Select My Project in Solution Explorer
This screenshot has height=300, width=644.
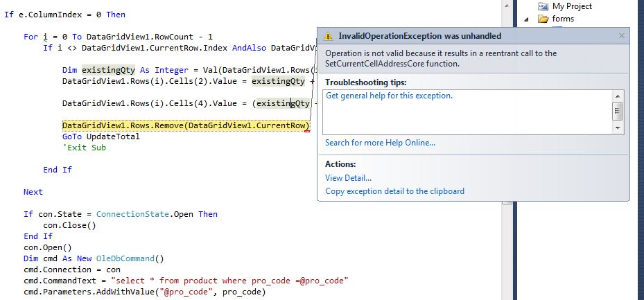coord(572,6)
